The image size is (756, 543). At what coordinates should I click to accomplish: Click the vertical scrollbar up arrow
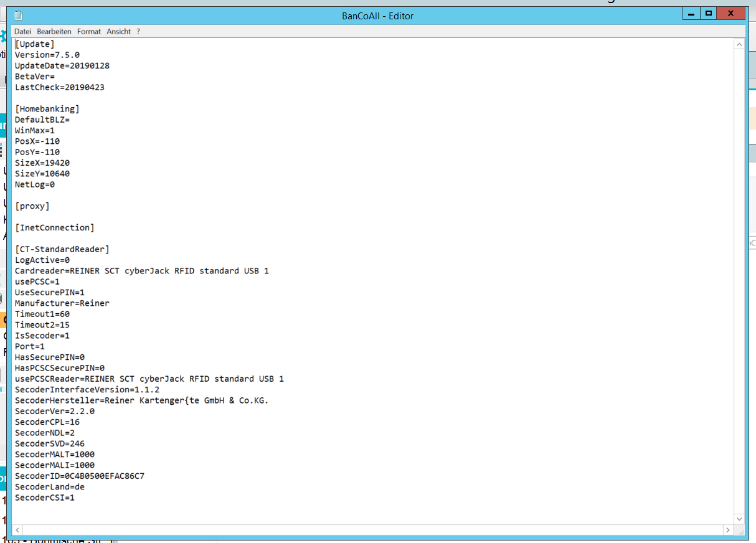point(739,44)
